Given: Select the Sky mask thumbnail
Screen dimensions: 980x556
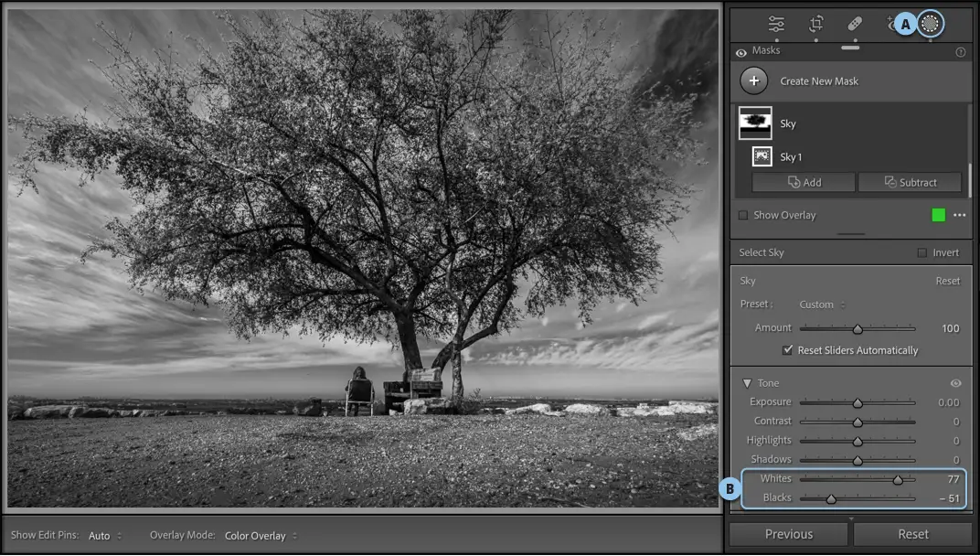Looking at the screenshot, I should click(x=755, y=123).
